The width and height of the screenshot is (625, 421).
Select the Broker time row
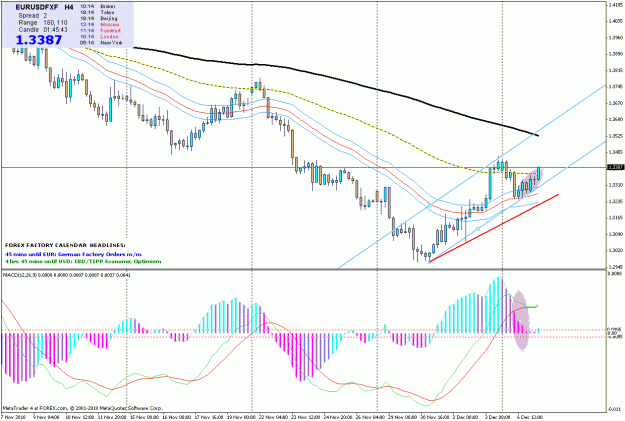(x=98, y=7)
